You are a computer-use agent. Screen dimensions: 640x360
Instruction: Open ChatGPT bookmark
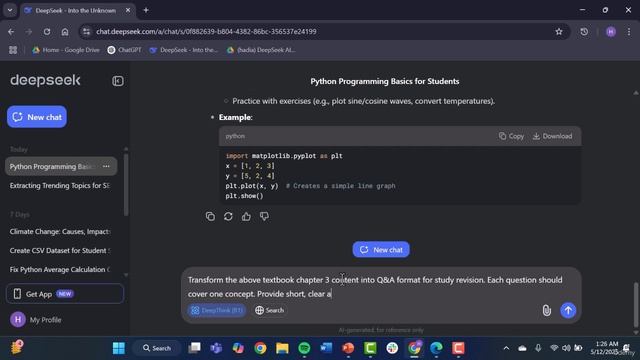click(124, 50)
